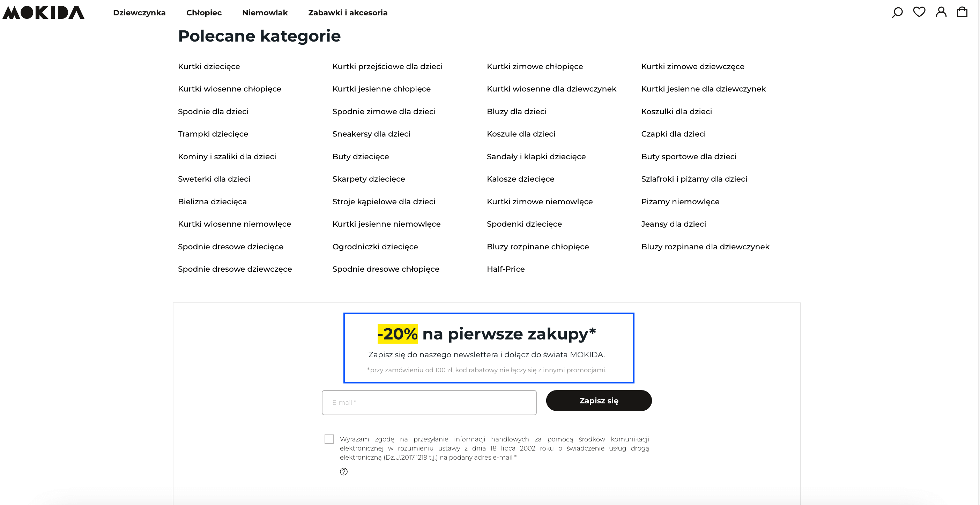Open the Chłopiec menu
980x505 pixels.
[x=204, y=13]
